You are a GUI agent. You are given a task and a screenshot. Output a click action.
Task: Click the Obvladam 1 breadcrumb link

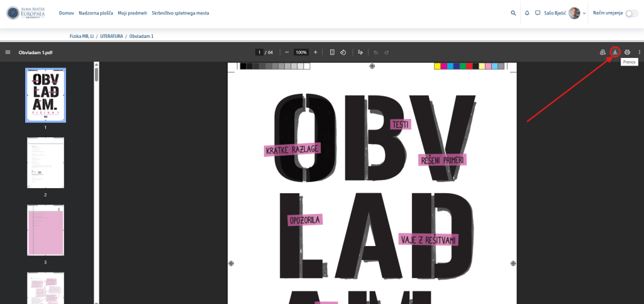click(x=142, y=36)
